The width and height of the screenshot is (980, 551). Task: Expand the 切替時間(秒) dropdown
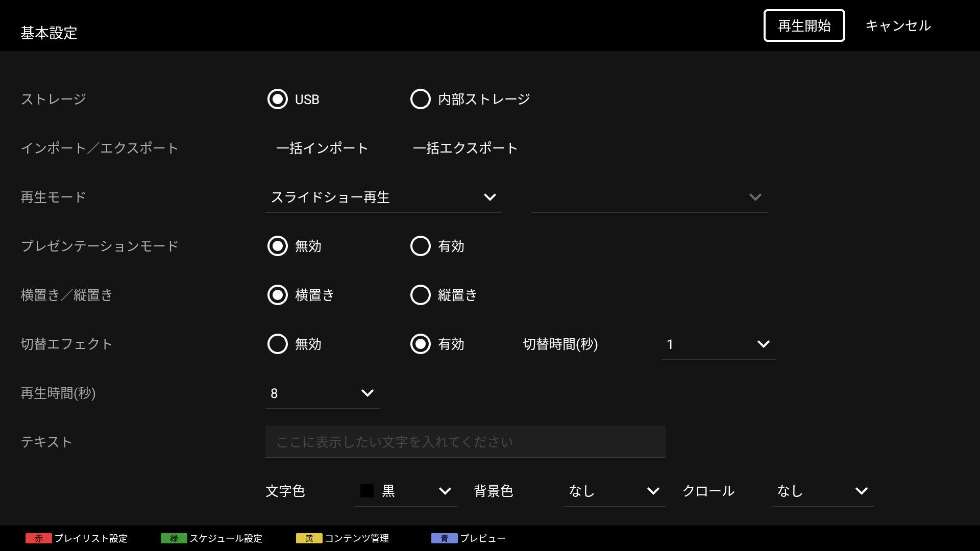click(x=718, y=344)
